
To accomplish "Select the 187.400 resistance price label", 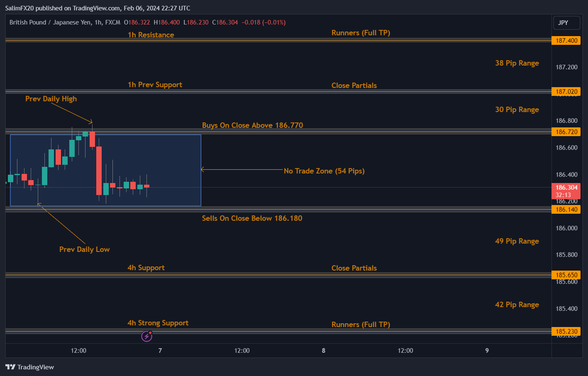I will 566,40.
